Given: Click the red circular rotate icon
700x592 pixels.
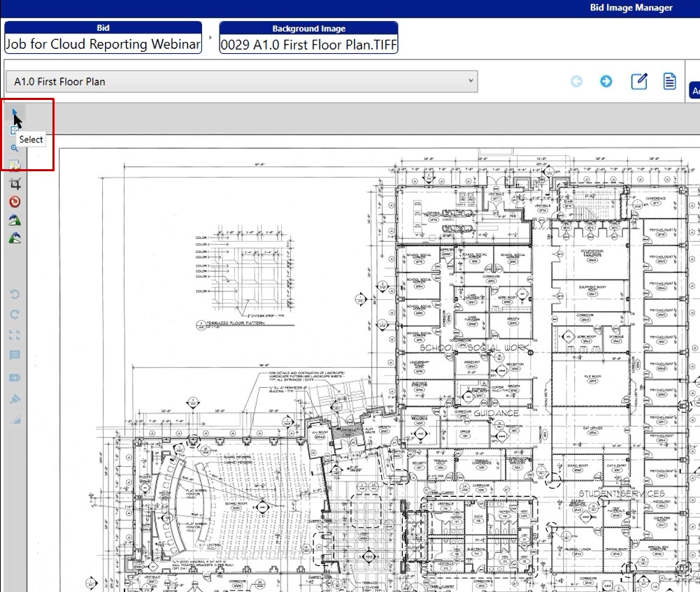Looking at the screenshot, I should pos(15,202).
